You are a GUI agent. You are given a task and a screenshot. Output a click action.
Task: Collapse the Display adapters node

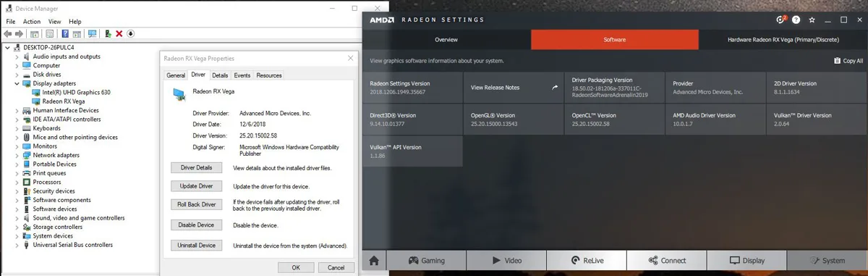(x=17, y=83)
